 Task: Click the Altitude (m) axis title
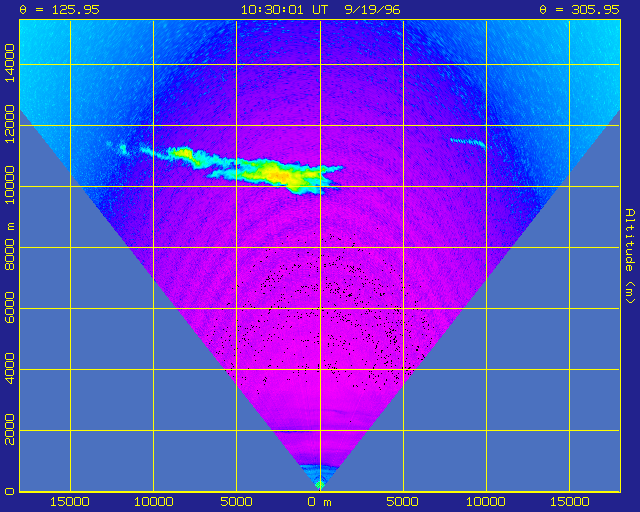pyautogui.click(x=630, y=256)
